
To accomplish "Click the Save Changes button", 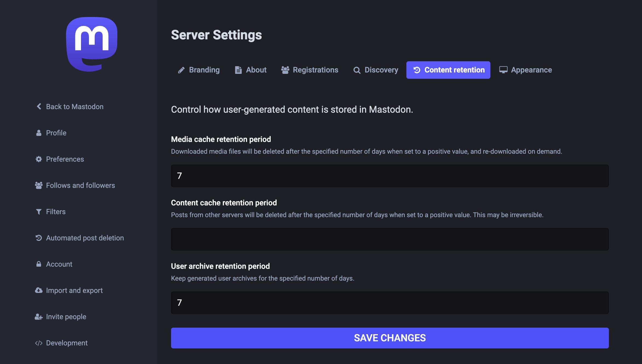I will point(390,338).
